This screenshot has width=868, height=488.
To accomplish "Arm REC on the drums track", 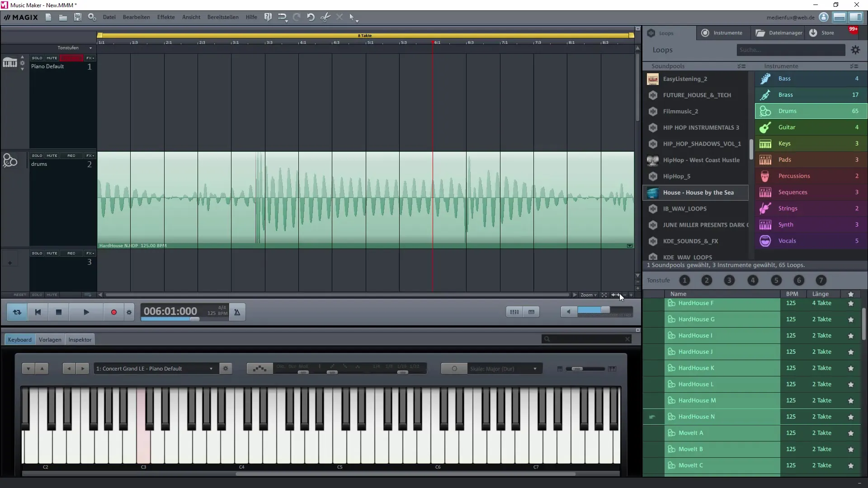I will coord(71,155).
